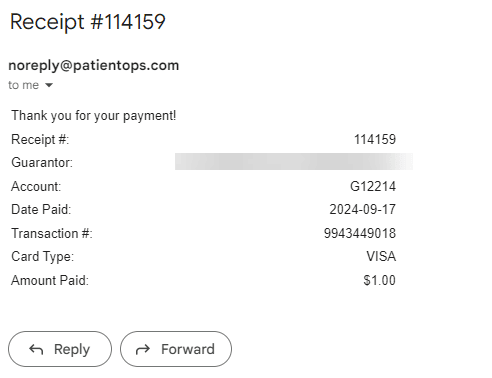Expand the "to me" recipient details arrow
Screen dimensions: 492x378
pyautogui.click(x=49, y=85)
